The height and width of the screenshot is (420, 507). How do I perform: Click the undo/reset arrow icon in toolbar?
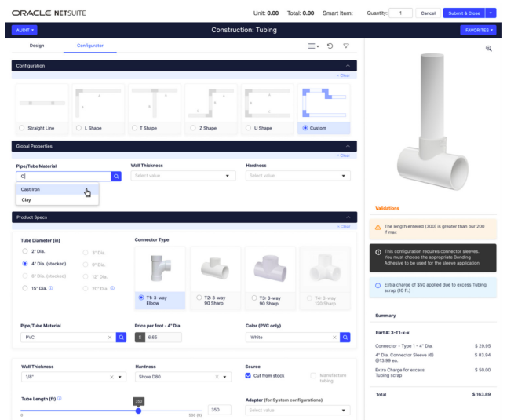(330, 46)
